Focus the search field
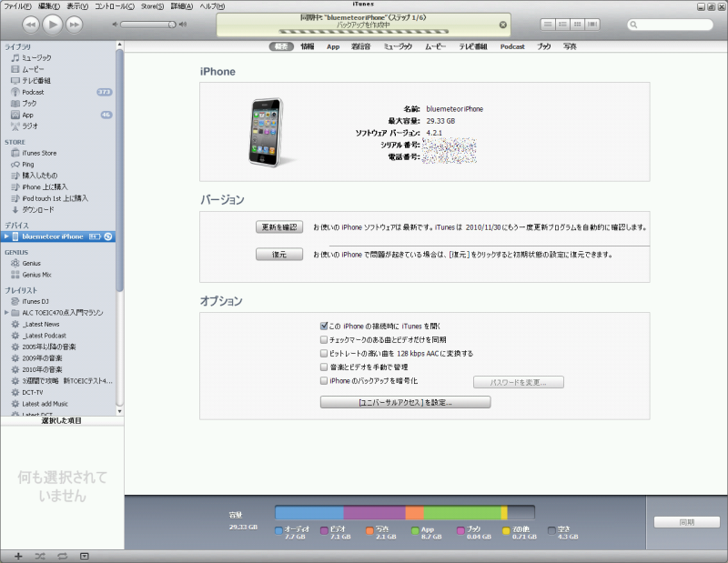This screenshot has width=728, height=563. [670, 25]
